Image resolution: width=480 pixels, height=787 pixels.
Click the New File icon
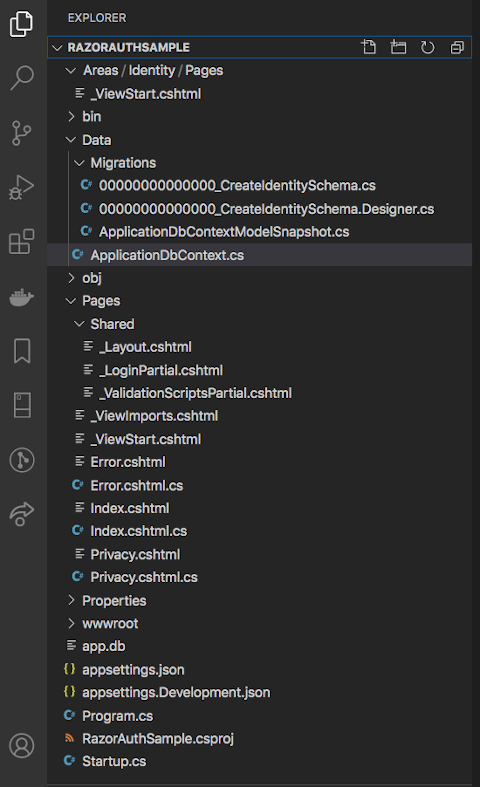tap(369, 47)
